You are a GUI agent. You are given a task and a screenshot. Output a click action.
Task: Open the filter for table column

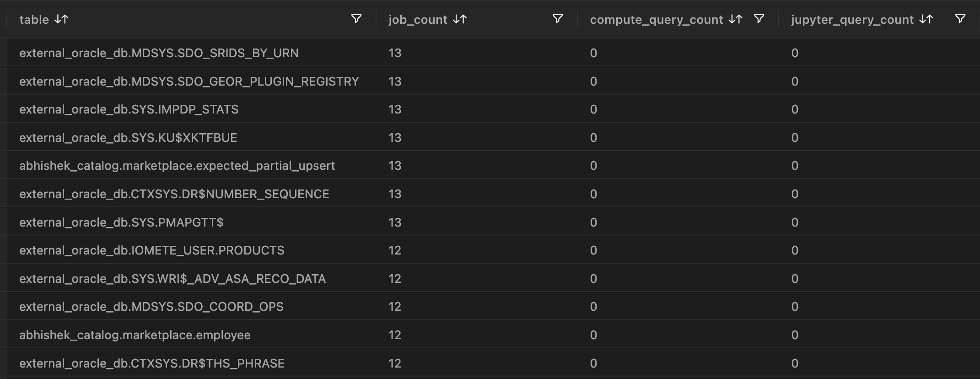[x=356, y=19]
